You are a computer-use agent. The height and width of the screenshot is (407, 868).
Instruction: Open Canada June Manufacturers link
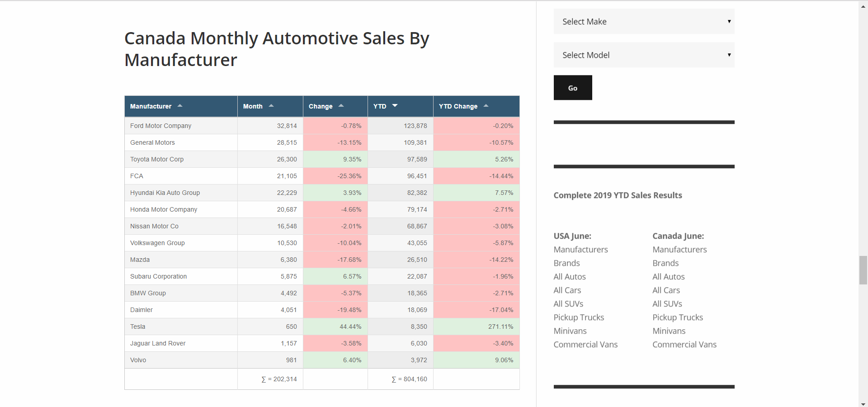pyautogui.click(x=679, y=250)
